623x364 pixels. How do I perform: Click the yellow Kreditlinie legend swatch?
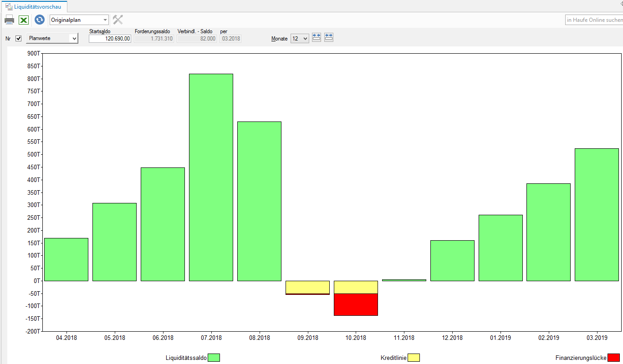(x=414, y=358)
